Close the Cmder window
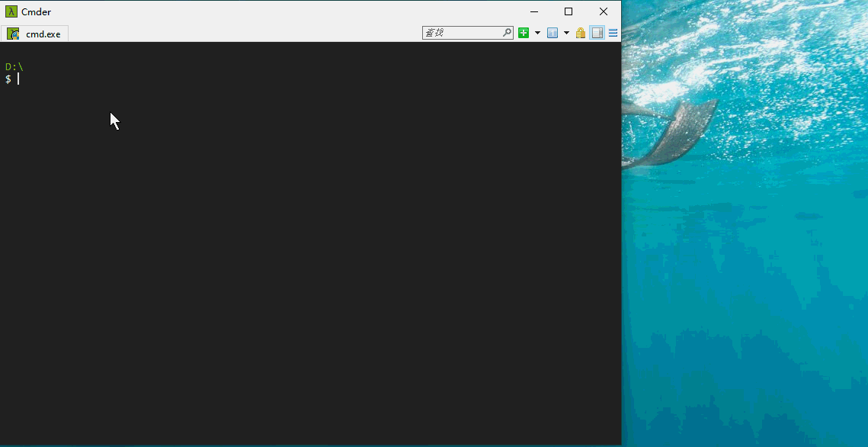This screenshot has height=447, width=868. click(604, 11)
